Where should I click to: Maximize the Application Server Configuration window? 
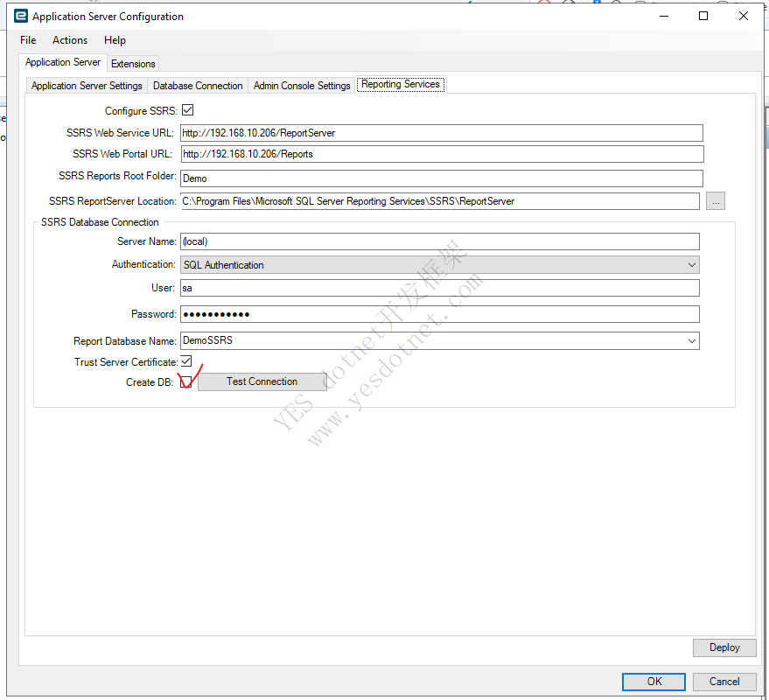pyautogui.click(x=703, y=16)
